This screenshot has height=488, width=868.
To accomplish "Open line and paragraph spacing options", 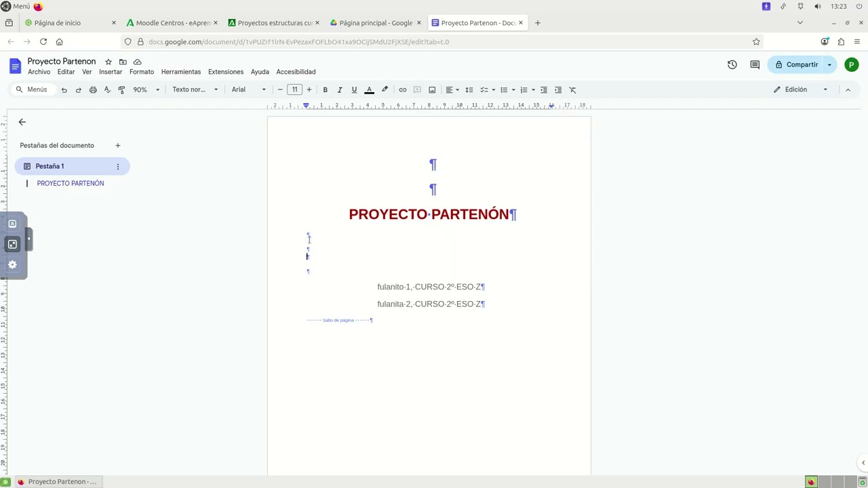I will tap(469, 89).
